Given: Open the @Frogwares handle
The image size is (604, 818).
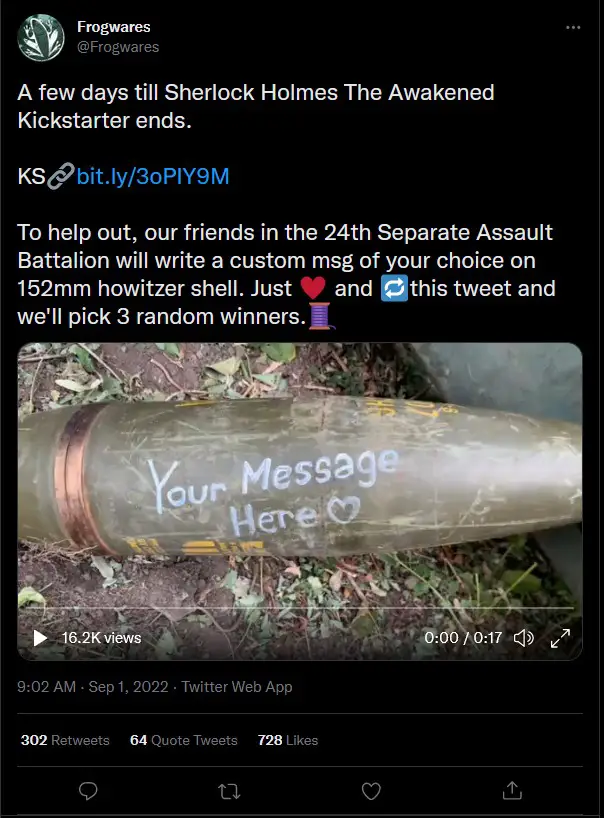Looking at the screenshot, I should 118,47.
